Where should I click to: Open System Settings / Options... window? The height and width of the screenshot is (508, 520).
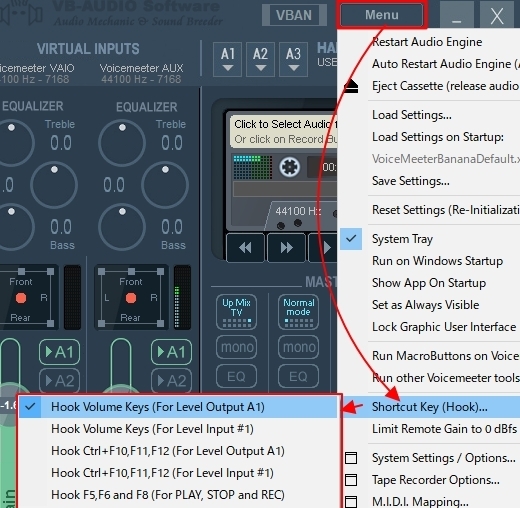(444, 458)
